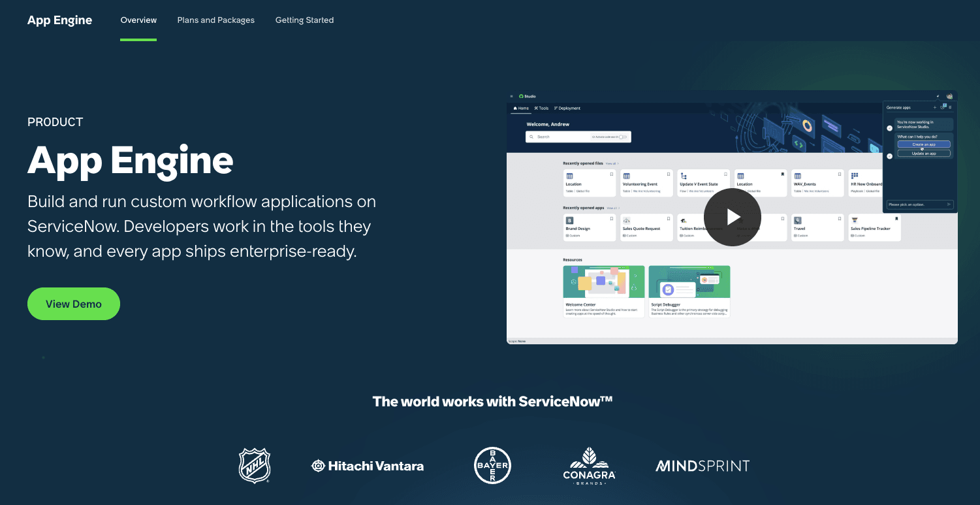
Task: Click the funnel icon on Sales Pipeline Tracker
Action: 855,221
